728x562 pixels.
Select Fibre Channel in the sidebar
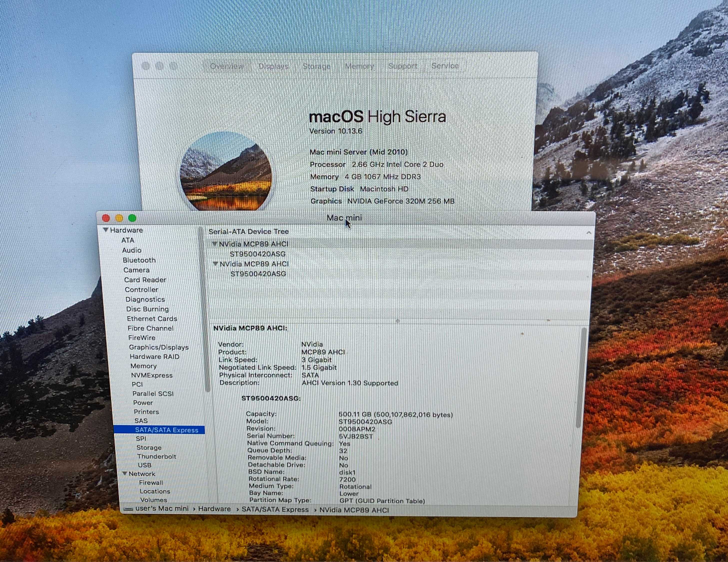(150, 328)
